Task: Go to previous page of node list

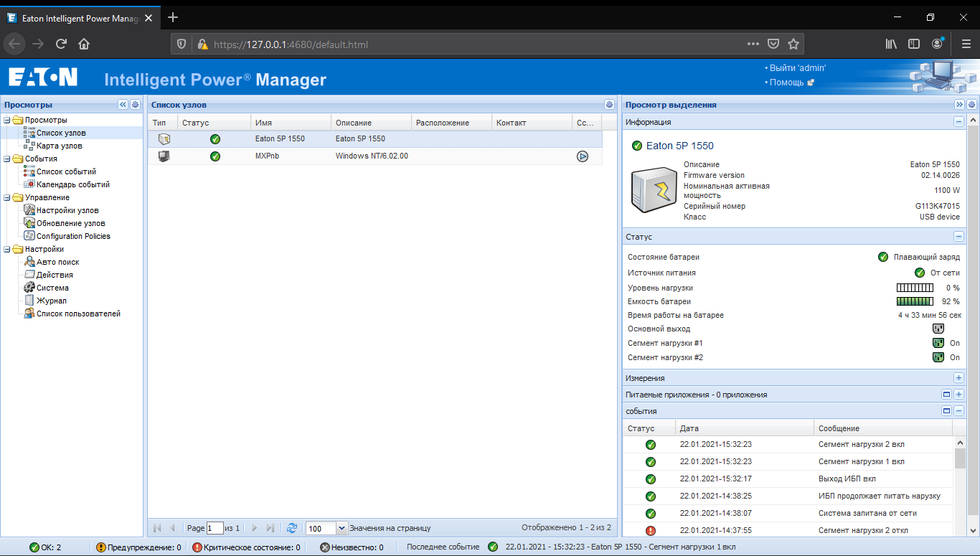Action: [x=172, y=528]
